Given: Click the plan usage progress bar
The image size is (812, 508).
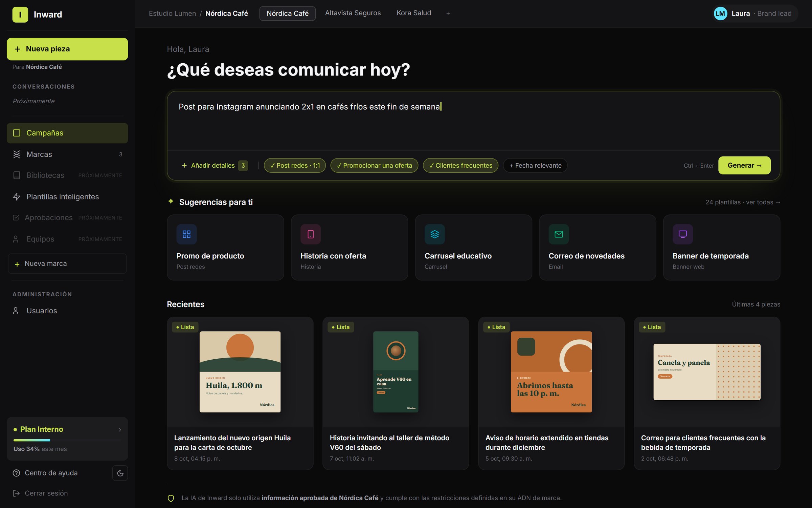Looking at the screenshot, I should point(67,440).
